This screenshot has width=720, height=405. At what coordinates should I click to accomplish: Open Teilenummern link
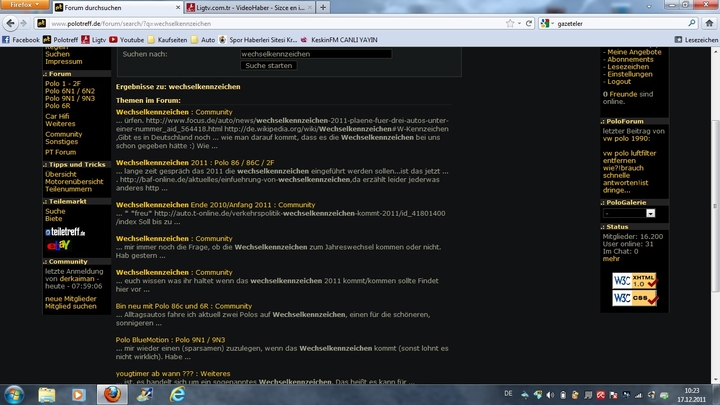(68, 189)
